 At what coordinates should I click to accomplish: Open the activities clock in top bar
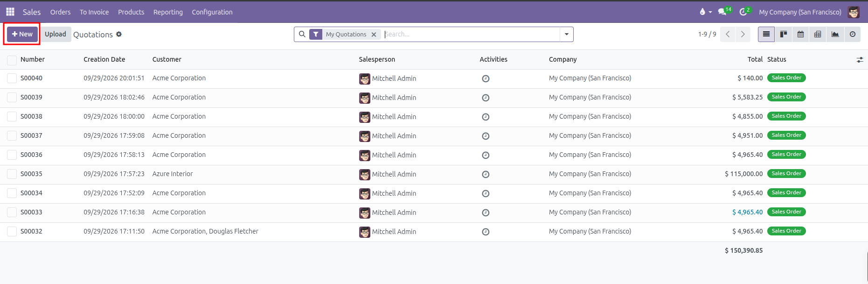743,12
